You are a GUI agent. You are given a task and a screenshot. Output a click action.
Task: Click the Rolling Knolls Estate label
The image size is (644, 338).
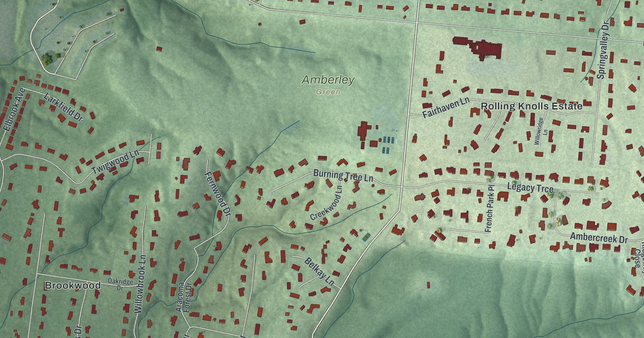[x=531, y=106]
